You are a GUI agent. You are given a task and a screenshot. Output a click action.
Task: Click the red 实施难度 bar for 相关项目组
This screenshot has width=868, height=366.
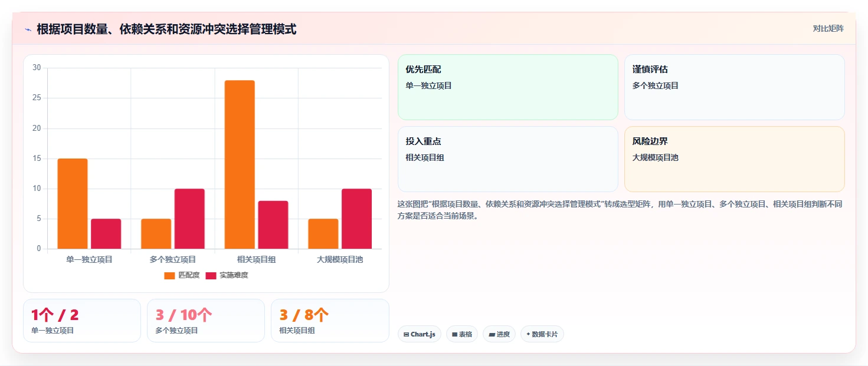(273, 225)
